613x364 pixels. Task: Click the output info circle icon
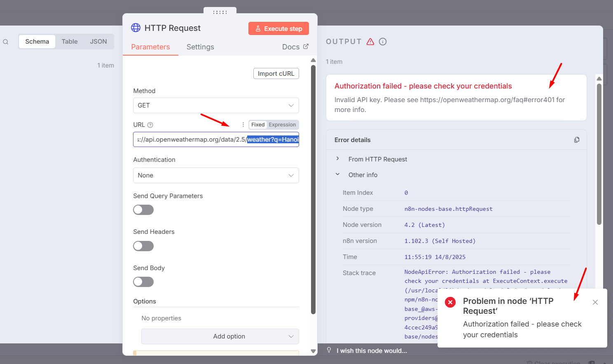tap(383, 42)
